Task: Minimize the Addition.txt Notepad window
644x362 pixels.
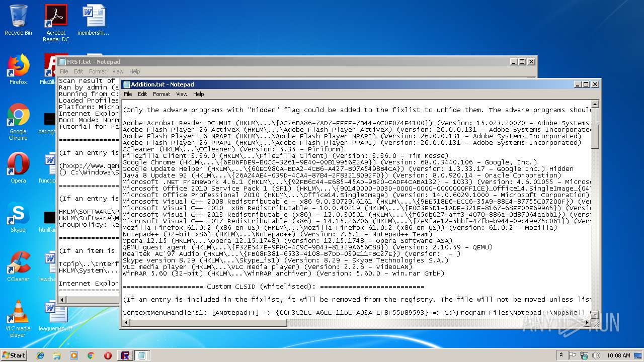Action: [x=578, y=84]
